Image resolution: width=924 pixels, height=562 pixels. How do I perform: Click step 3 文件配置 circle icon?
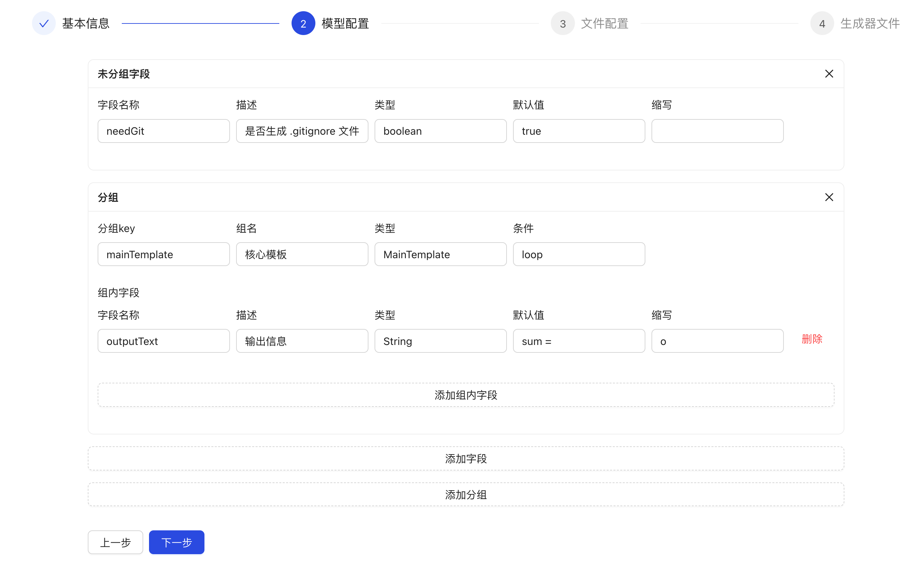(562, 23)
